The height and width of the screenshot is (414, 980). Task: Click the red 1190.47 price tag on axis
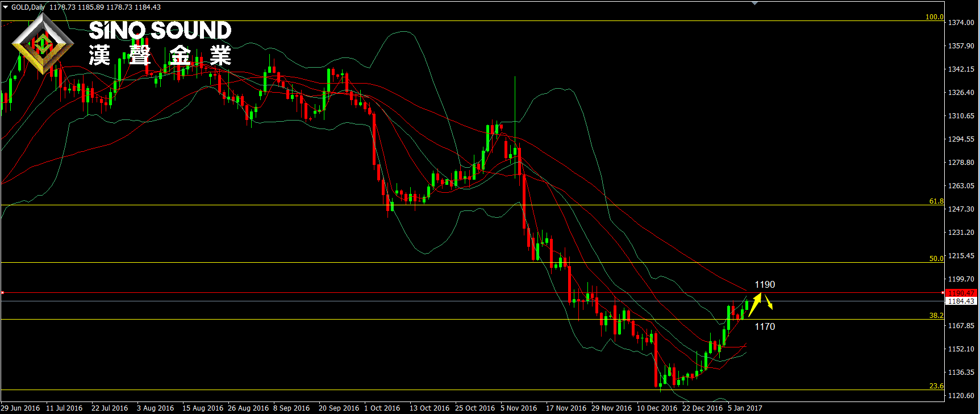click(960, 293)
